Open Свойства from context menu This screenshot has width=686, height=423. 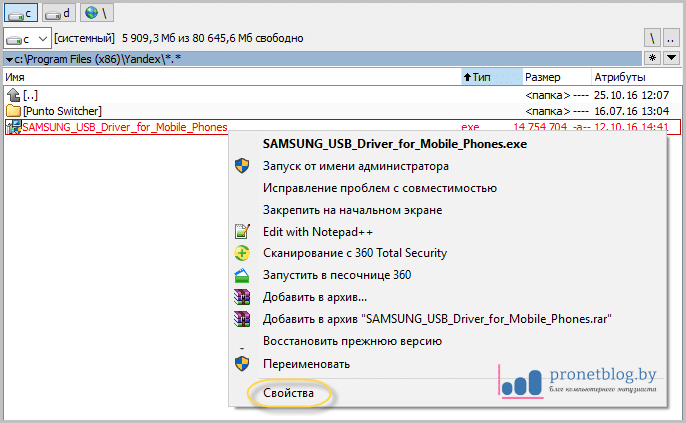288,393
